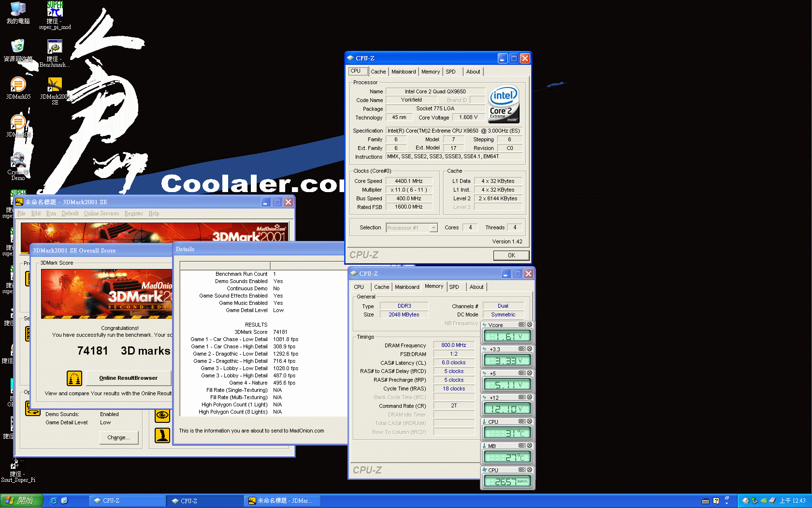Screen dimensions: 812x508
Task: Click OK button in upper CPU-Z window
Action: (511, 255)
